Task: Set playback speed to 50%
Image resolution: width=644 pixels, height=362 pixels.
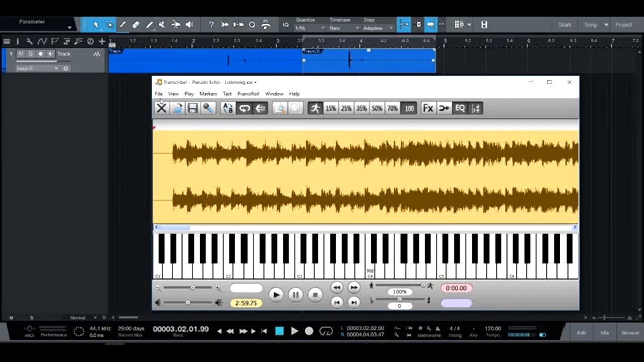Action: point(377,108)
